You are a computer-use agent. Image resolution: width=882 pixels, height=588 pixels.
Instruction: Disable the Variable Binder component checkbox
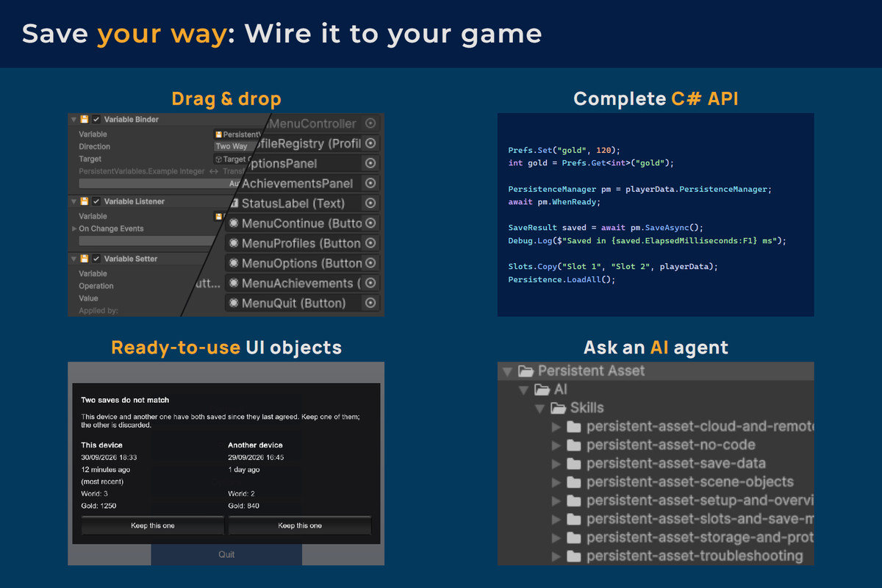tap(96, 119)
